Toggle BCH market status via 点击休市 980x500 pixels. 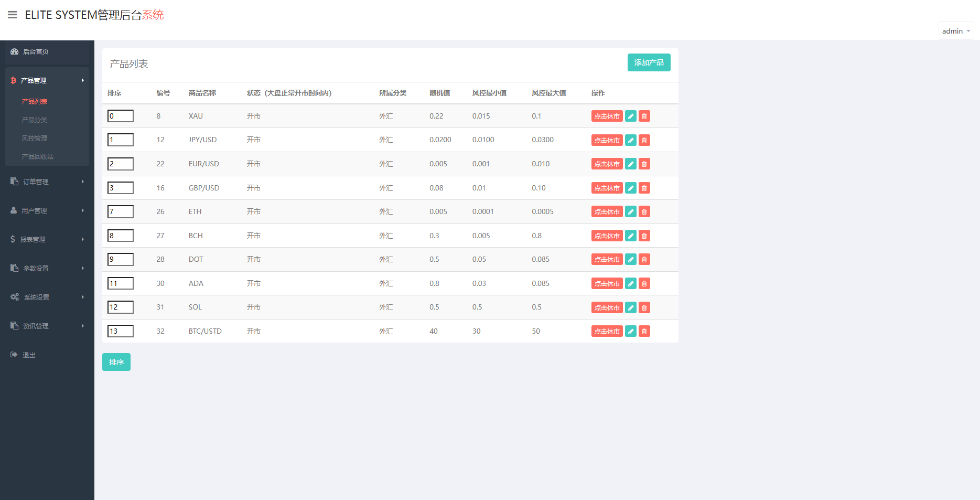(607, 236)
